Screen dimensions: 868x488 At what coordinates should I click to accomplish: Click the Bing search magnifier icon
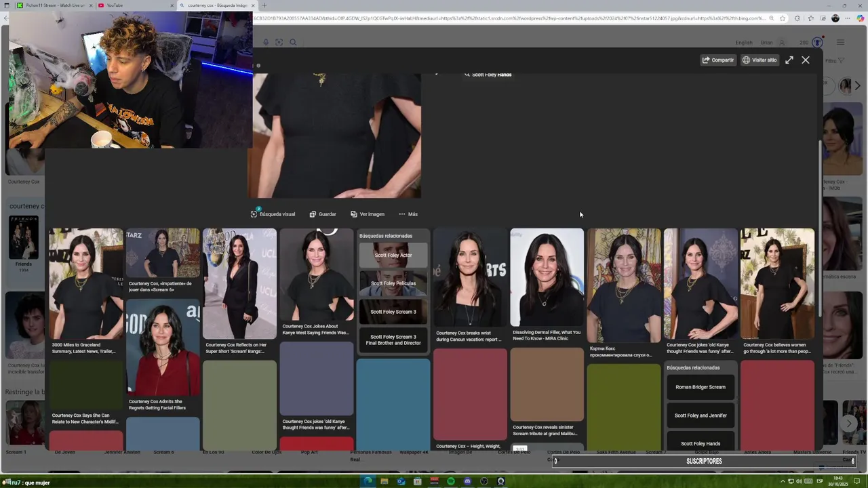(293, 42)
